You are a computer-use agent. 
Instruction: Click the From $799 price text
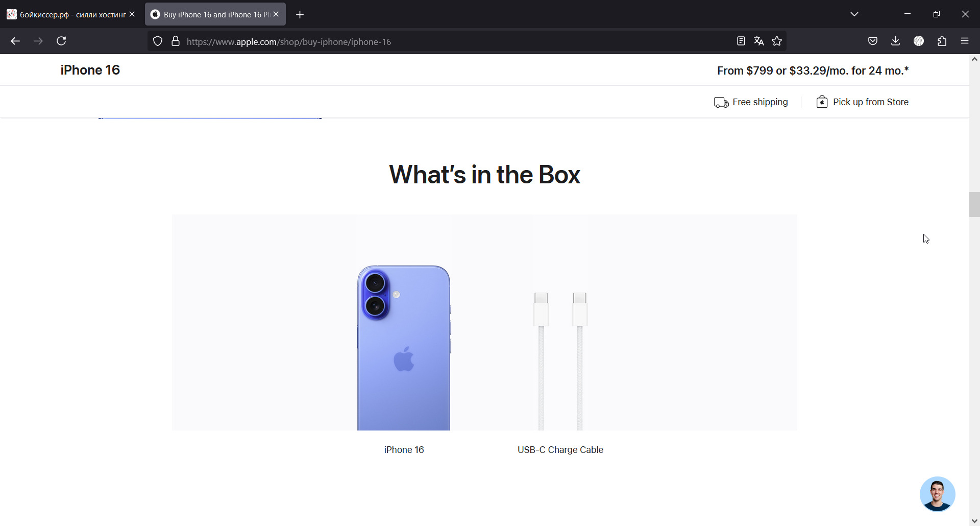click(x=813, y=70)
